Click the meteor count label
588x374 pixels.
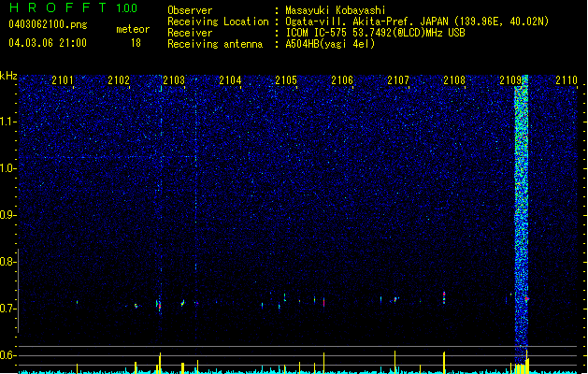coord(133,29)
